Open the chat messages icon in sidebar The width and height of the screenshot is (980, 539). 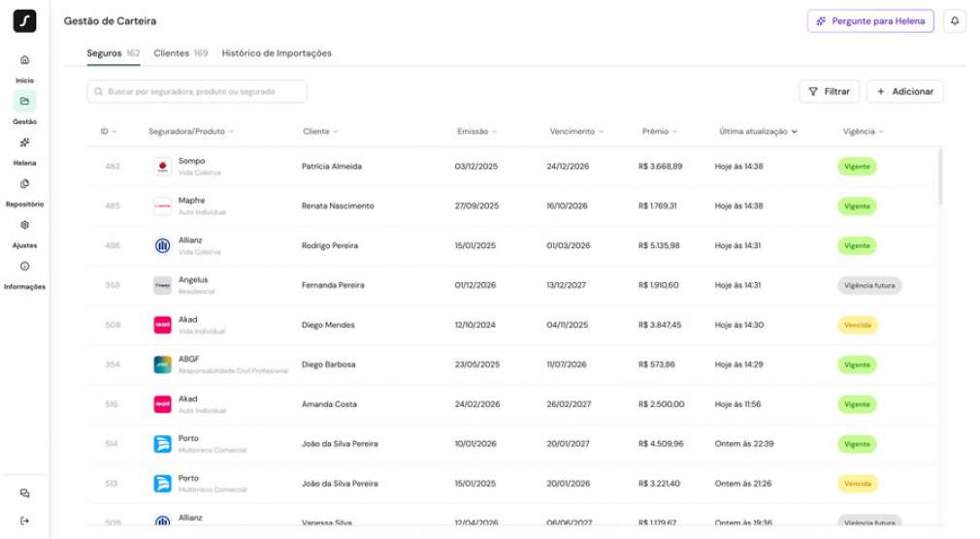(x=24, y=493)
